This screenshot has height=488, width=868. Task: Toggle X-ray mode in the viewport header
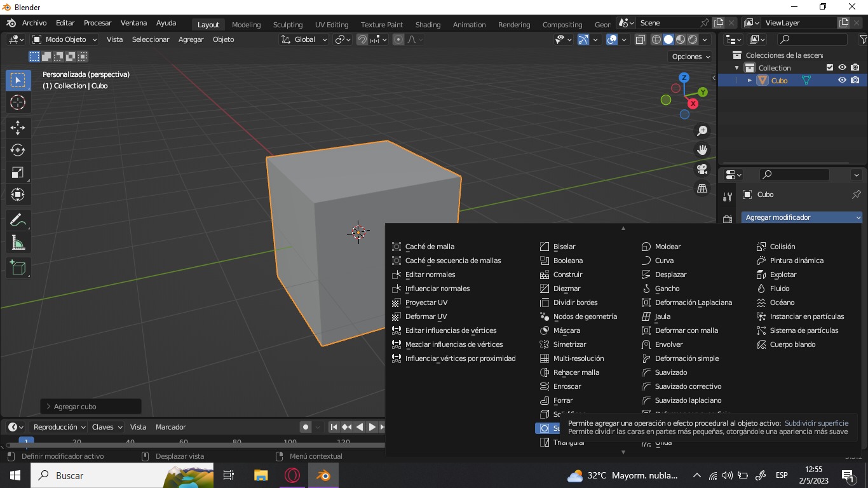click(x=640, y=39)
